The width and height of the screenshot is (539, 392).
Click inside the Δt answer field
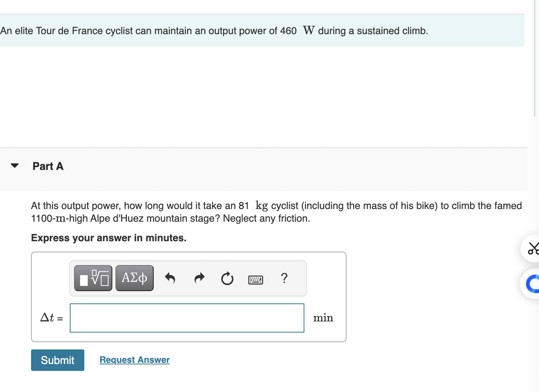point(187,318)
